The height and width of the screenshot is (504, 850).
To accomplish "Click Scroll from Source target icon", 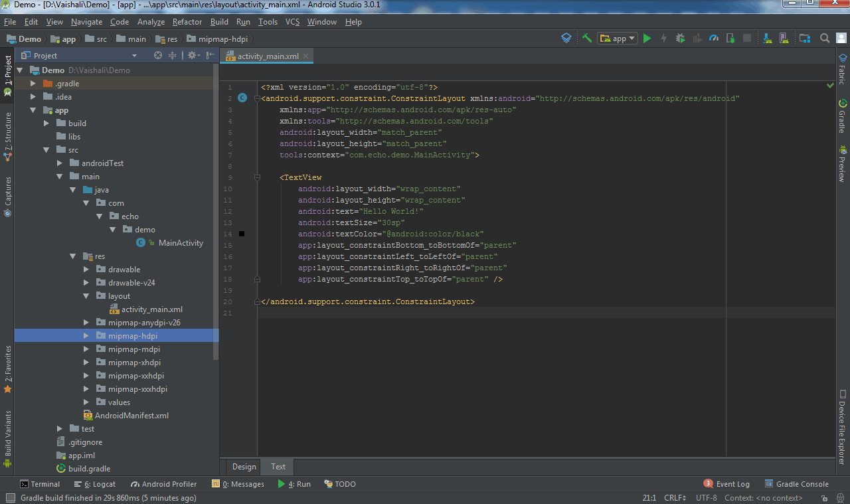I will (x=158, y=56).
